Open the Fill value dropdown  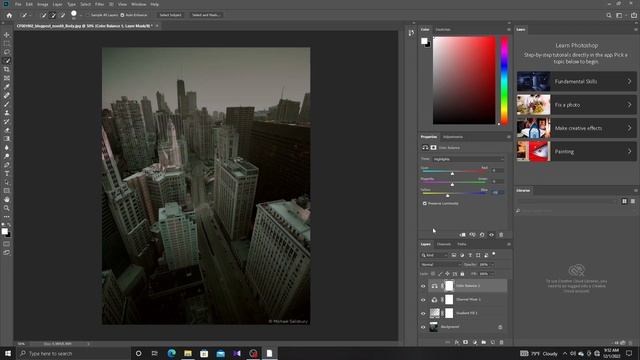492,274
